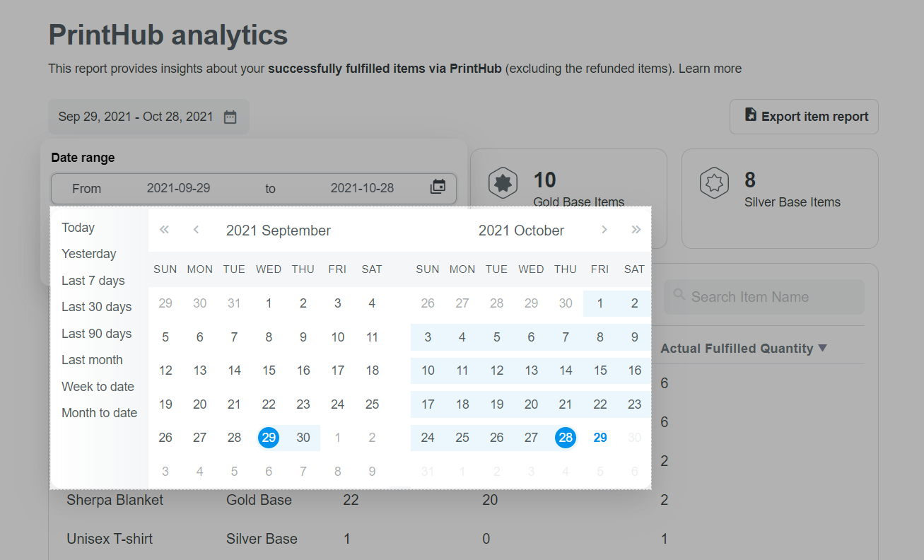The height and width of the screenshot is (560, 924).
Task: Sort by Actual Fulfilled Quantity arrow
Action: pyautogui.click(x=822, y=348)
